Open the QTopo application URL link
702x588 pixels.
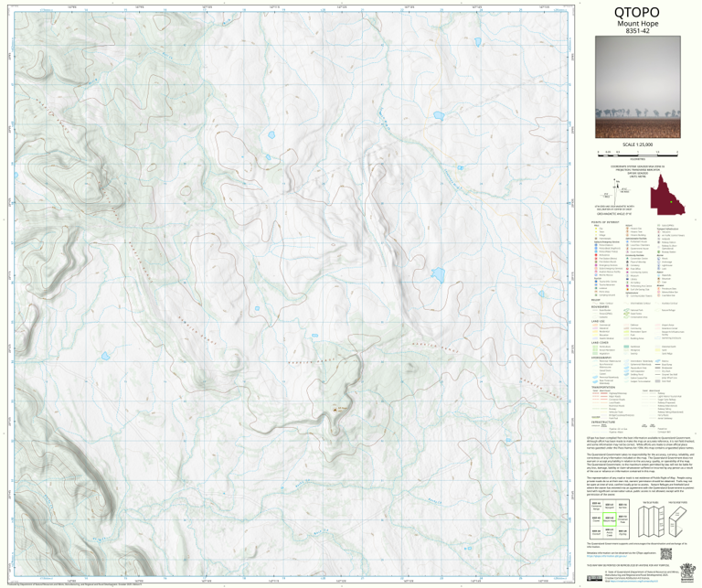coord(605,557)
